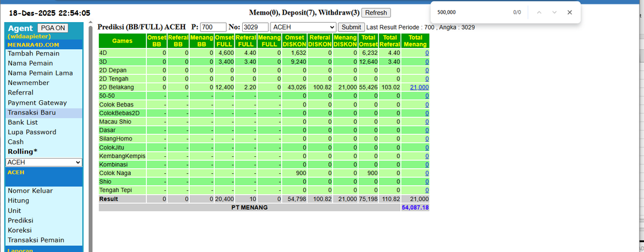
Task: Open Total Menang link for Tengah Tepi
Action: tap(427, 190)
